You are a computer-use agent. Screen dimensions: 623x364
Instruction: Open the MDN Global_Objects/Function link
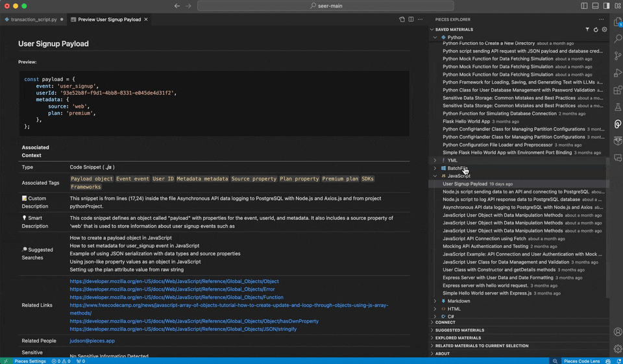[x=177, y=297]
